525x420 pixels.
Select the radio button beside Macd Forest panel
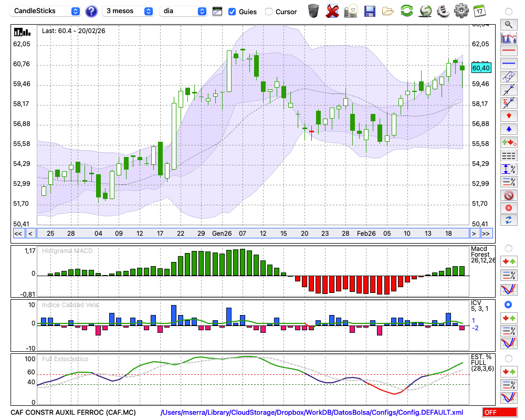[508, 248]
